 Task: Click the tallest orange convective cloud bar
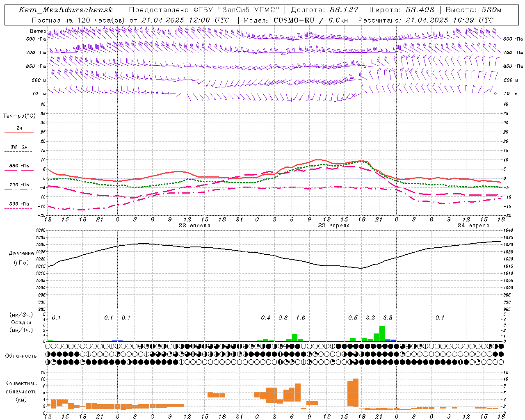click(356, 393)
